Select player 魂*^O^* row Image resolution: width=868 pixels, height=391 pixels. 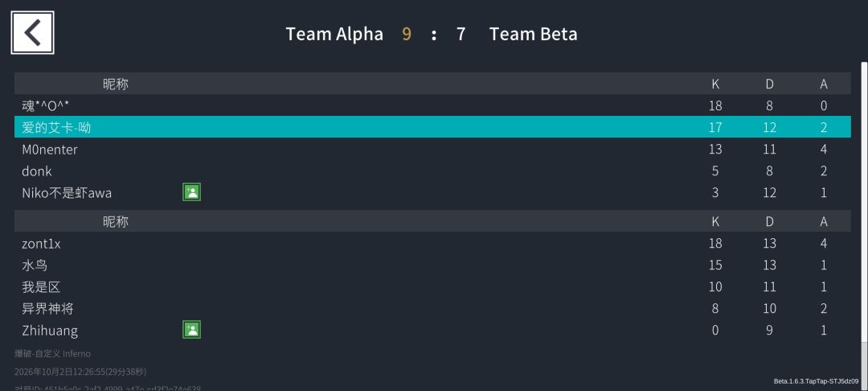click(x=432, y=105)
